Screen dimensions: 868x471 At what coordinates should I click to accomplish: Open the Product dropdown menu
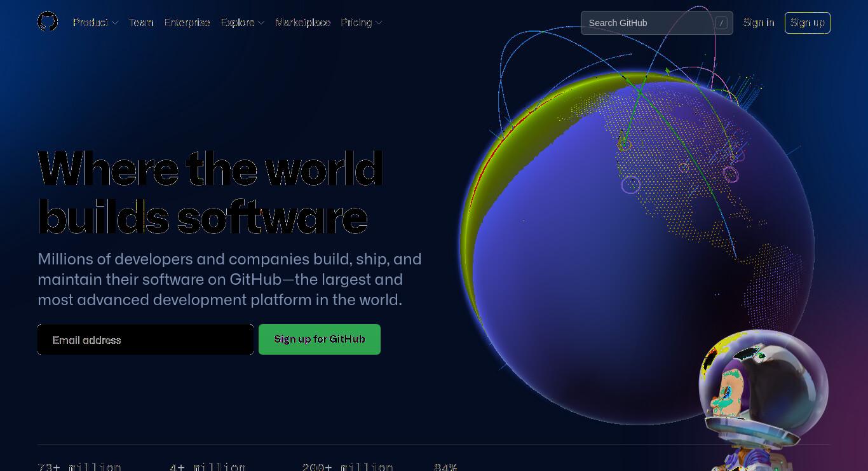[x=96, y=22]
